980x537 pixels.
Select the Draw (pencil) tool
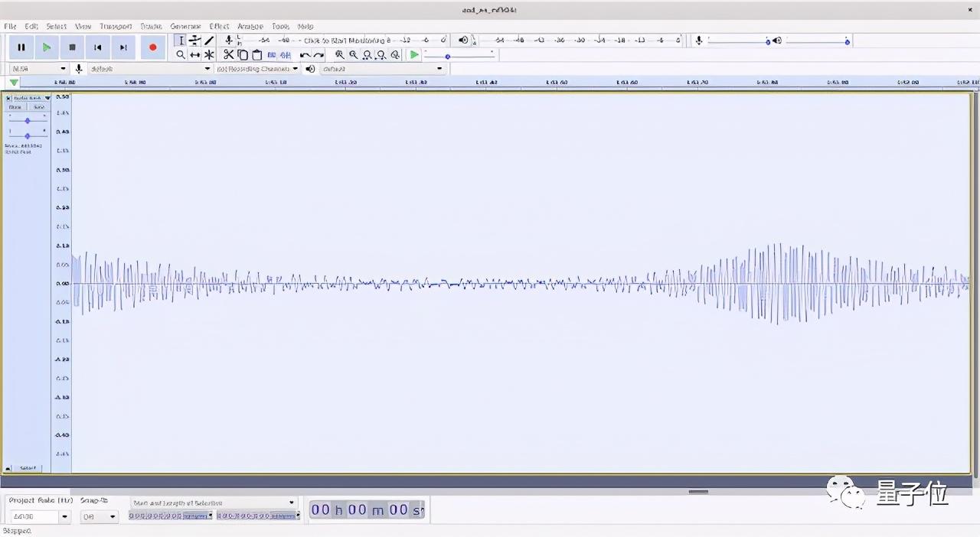tap(209, 41)
